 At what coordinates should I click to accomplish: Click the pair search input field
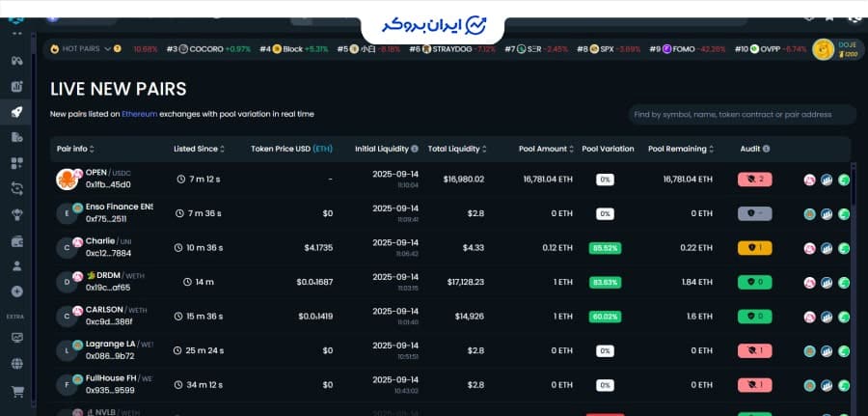click(741, 114)
